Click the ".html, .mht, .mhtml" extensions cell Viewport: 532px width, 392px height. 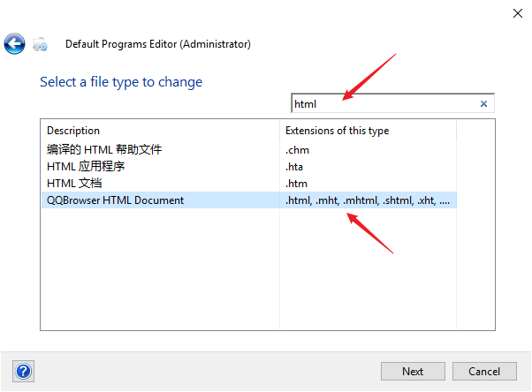click(367, 200)
